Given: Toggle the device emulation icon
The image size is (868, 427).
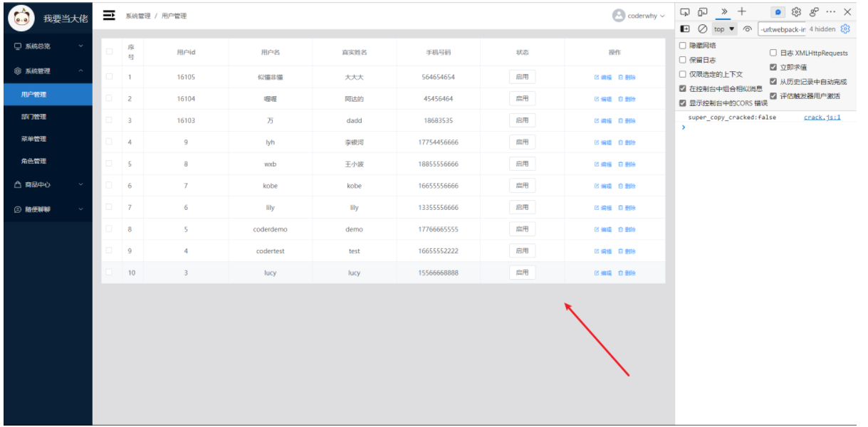Looking at the screenshot, I should point(703,12).
